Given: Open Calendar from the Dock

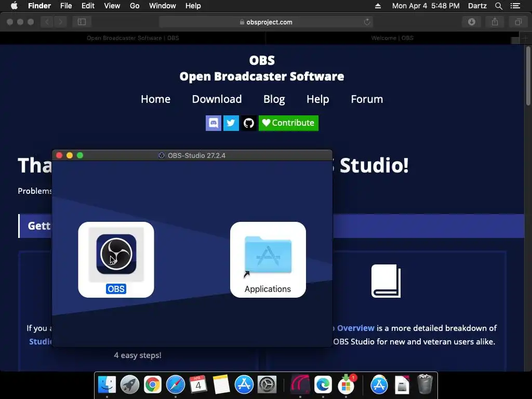Looking at the screenshot, I should [198, 384].
